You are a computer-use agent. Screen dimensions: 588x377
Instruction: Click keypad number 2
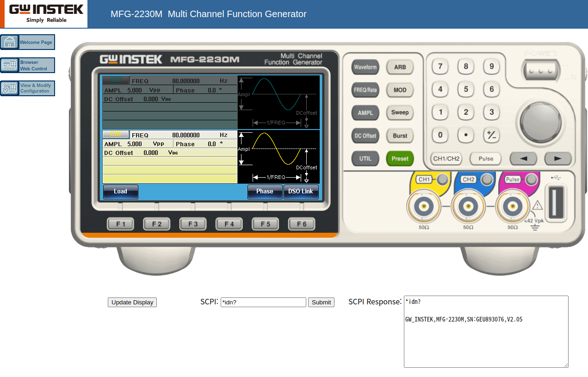466,112
